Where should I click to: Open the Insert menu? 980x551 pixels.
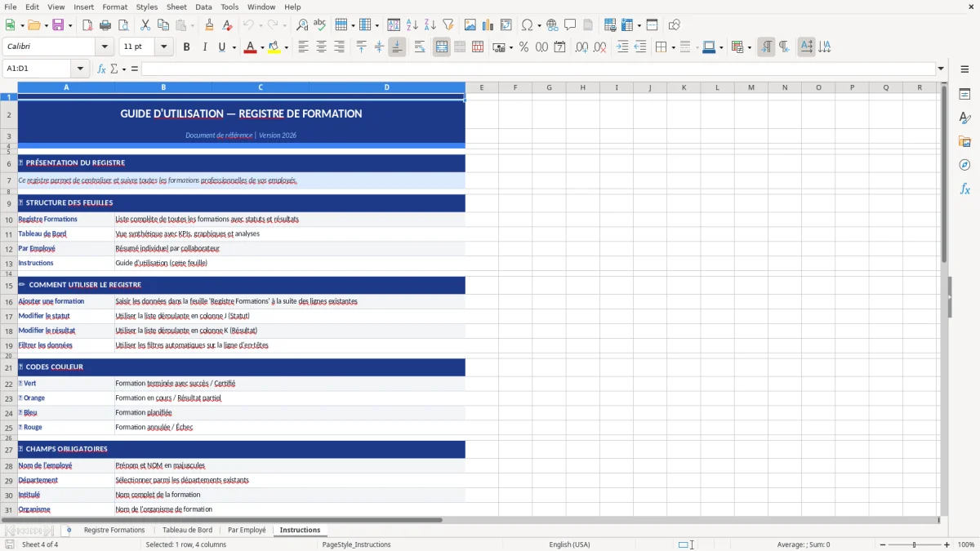[x=83, y=7]
